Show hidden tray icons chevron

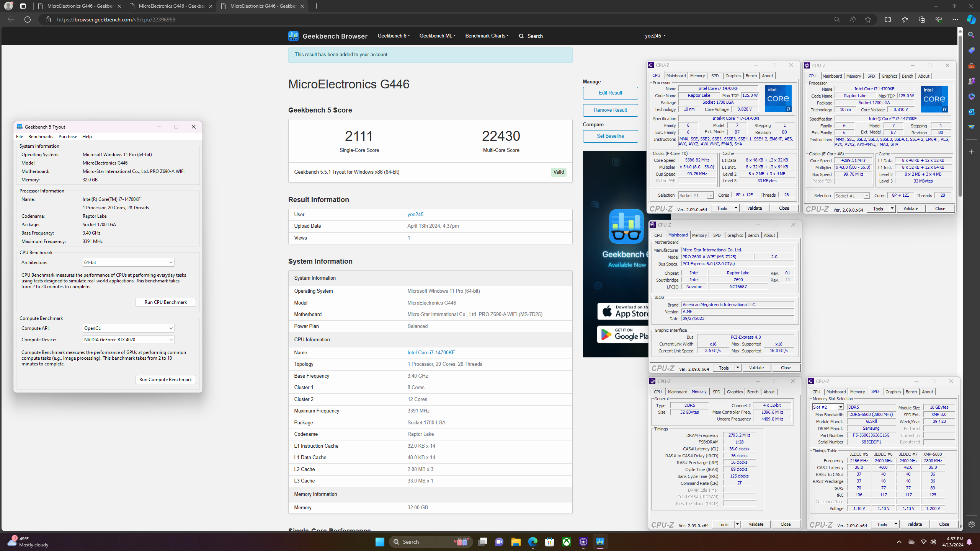click(899, 542)
